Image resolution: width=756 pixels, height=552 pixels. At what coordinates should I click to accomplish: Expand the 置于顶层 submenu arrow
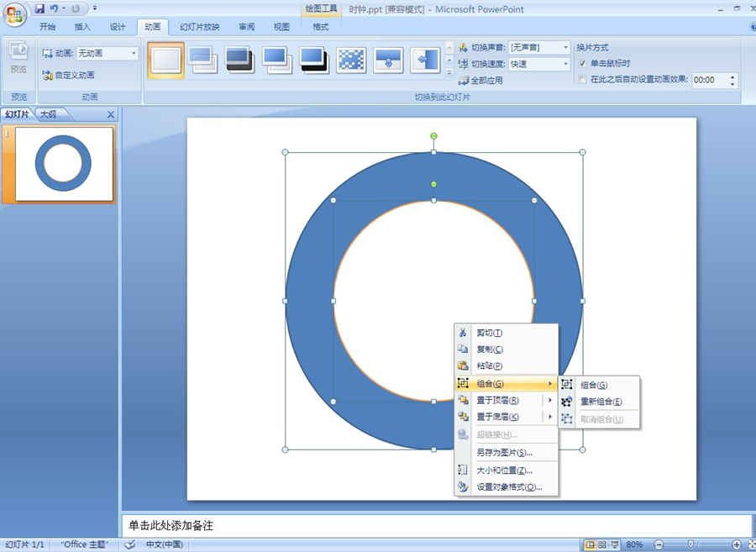549,400
